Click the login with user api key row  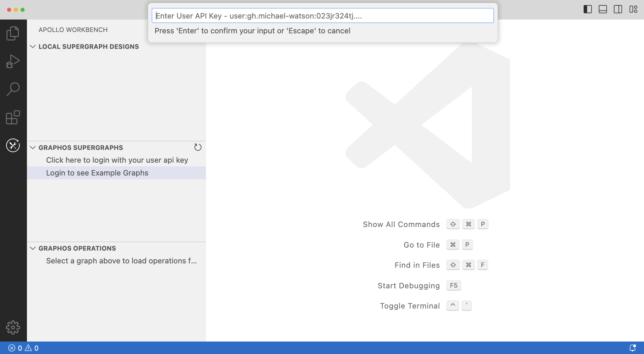click(116, 160)
